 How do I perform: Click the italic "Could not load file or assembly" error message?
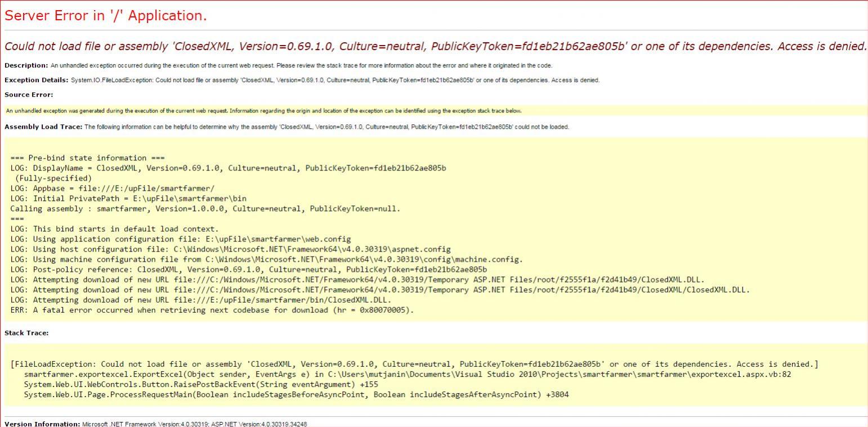coord(435,46)
